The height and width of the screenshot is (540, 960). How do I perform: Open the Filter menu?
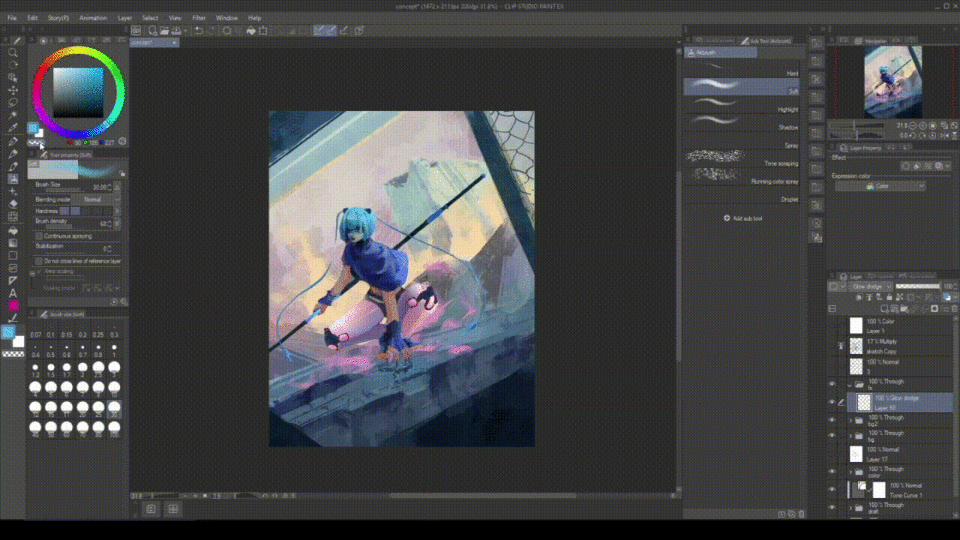pos(199,18)
